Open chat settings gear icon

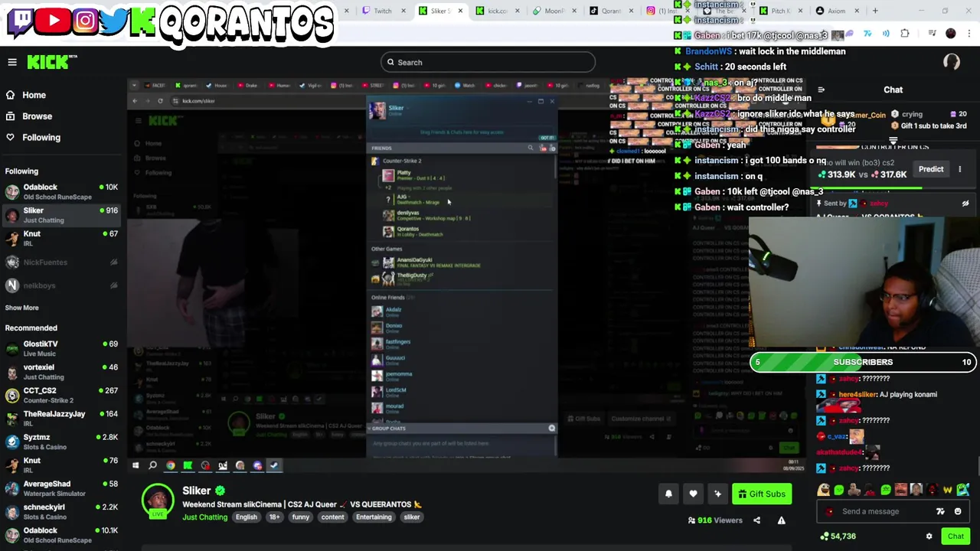(929, 536)
